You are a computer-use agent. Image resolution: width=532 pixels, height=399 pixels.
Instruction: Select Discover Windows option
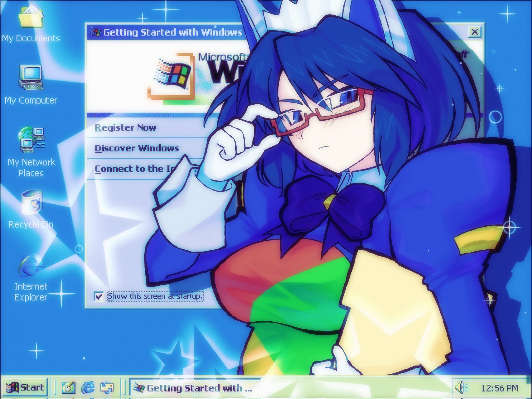137,148
